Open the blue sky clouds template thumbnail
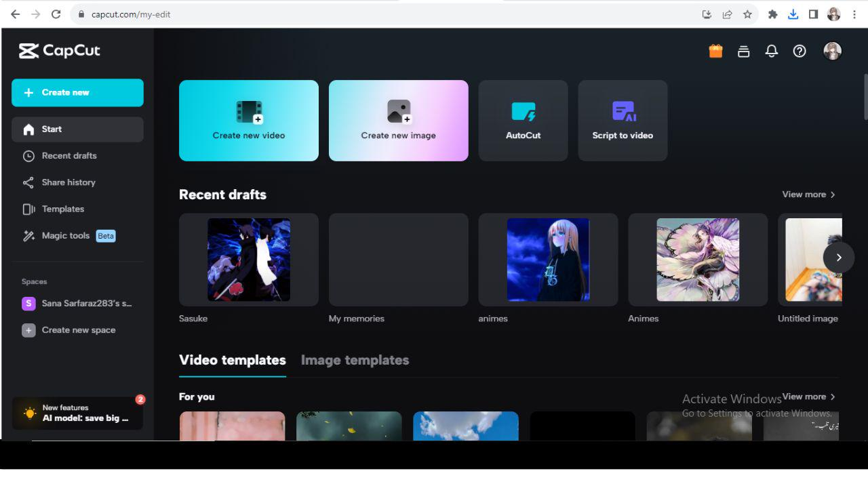Image resolution: width=868 pixels, height=488 pixels. pos(466,426)
